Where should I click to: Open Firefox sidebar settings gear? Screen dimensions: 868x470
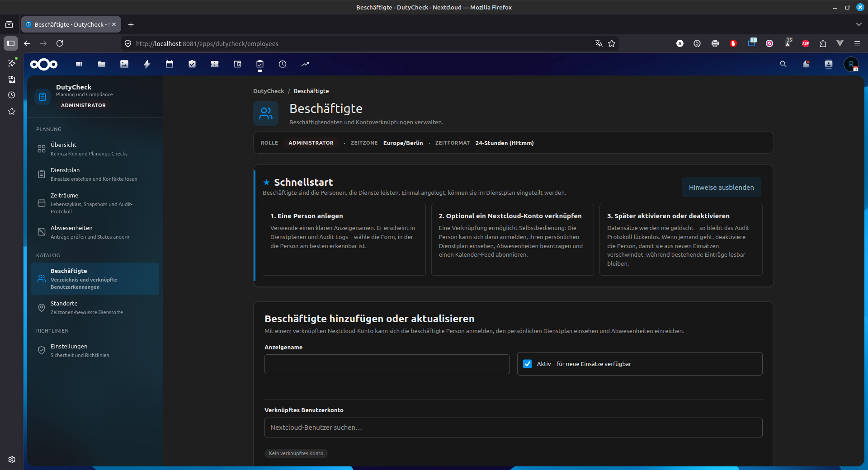pos(12,460)
